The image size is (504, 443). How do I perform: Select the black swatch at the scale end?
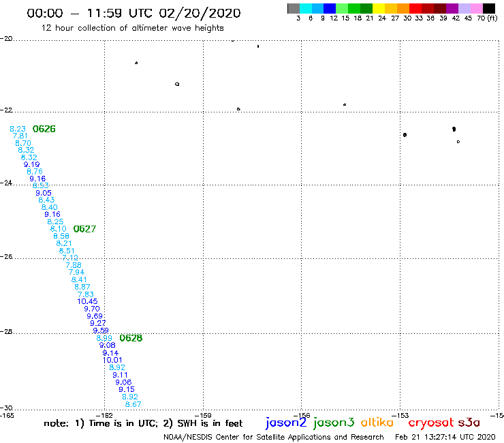[x=489, y=8]
